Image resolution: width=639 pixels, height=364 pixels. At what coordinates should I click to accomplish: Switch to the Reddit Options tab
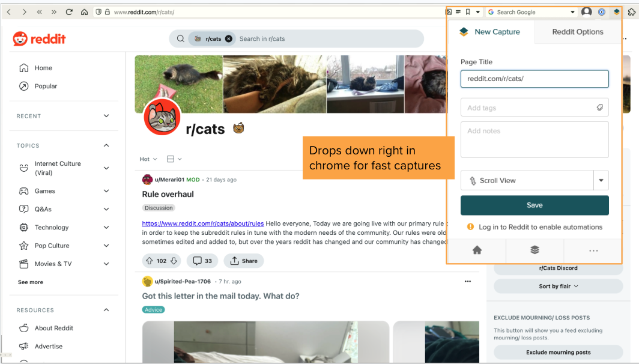click(x=577, y=32)
